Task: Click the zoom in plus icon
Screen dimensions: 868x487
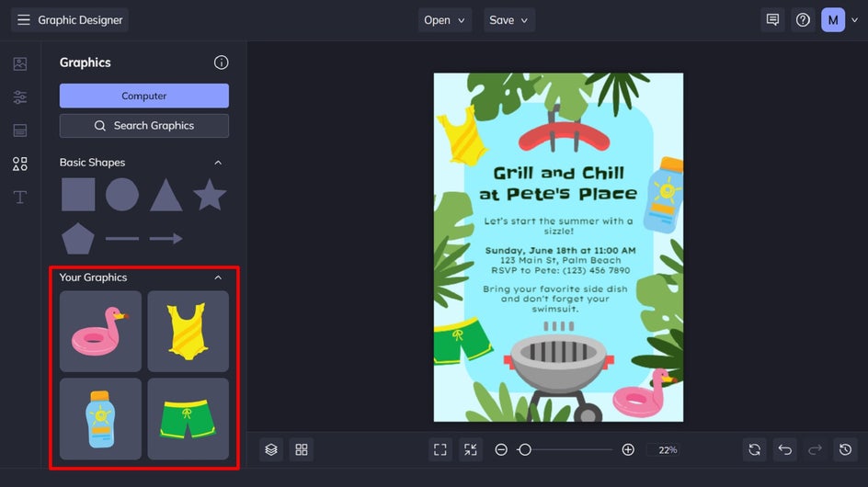Action: [628, 449]
